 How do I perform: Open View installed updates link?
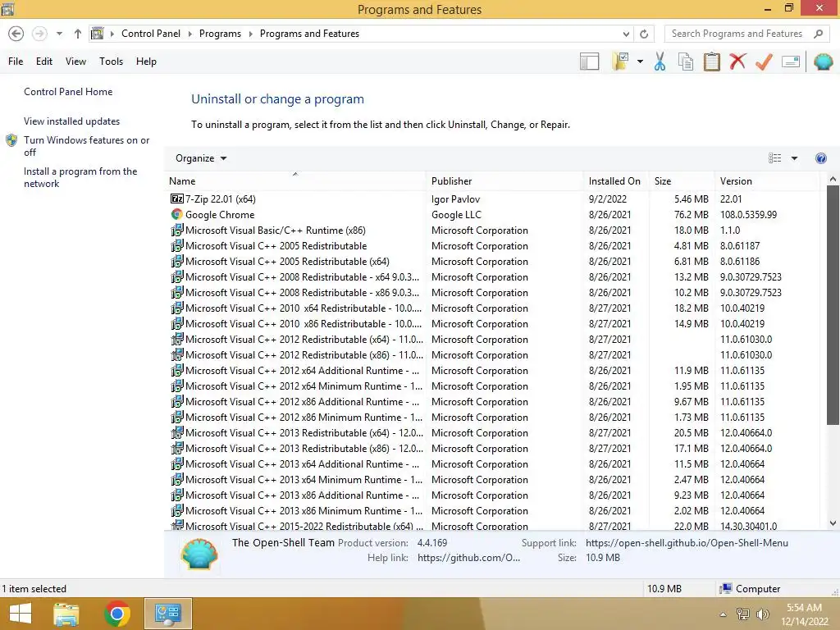[x=71, y=121]
